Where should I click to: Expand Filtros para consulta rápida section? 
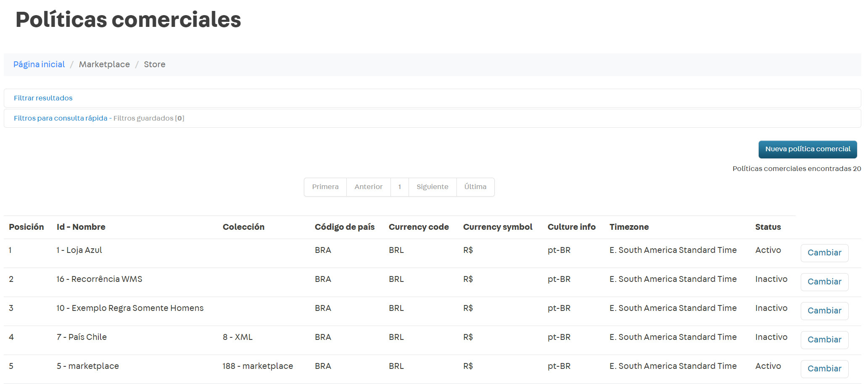60,118
